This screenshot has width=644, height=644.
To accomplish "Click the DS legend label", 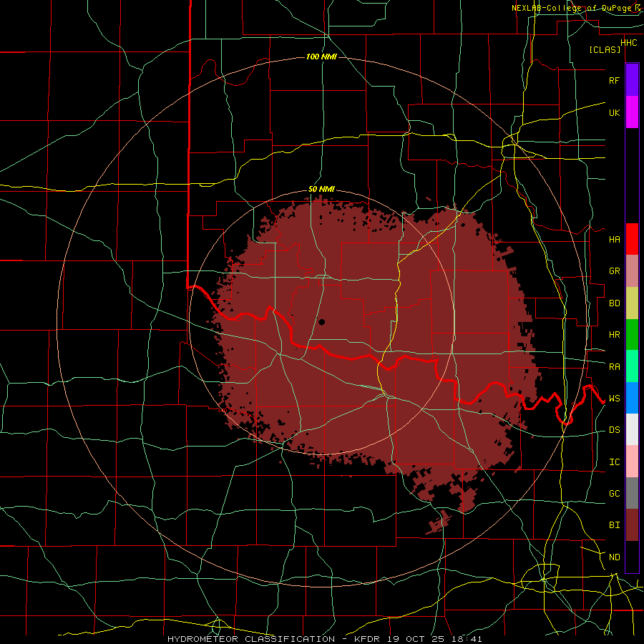I will point(614,430).
